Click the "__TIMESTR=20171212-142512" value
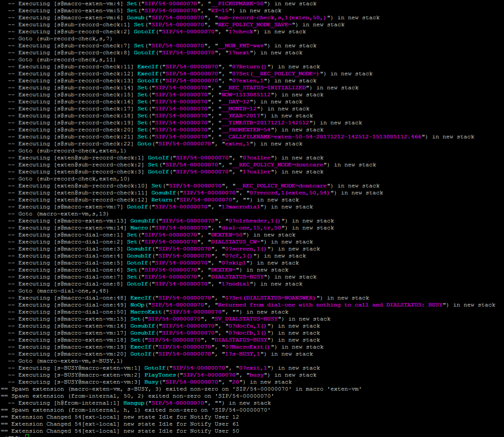504x437 pixels. [266, 123]
